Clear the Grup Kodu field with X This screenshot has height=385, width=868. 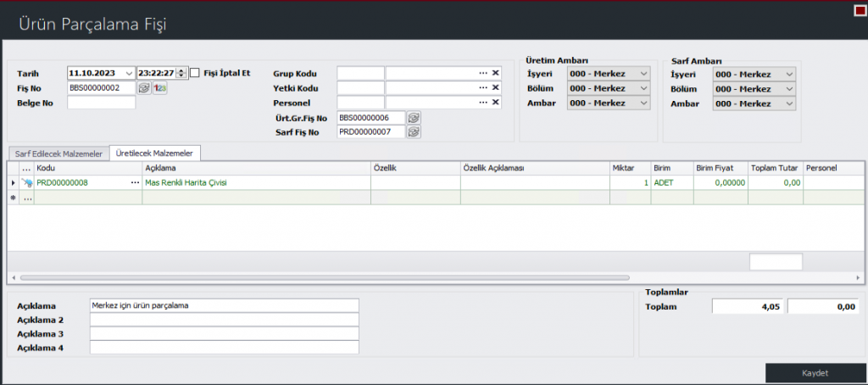click(496, 73)
